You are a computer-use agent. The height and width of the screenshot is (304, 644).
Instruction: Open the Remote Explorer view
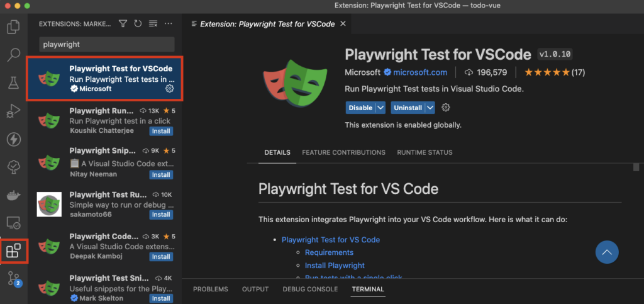pyautogui.click(x=14, y=223)
